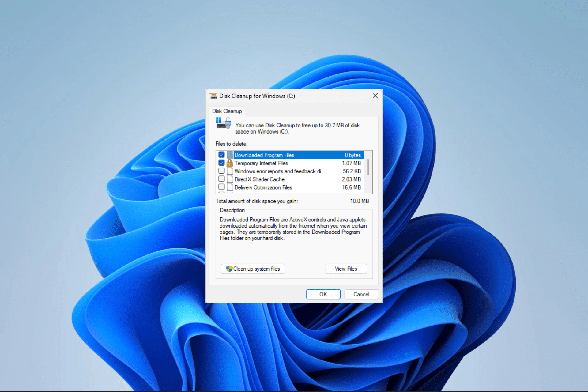Click the file icon beside Downloaded Program Files
This screenshot has width=588, height=392.
tap(229, 155)
